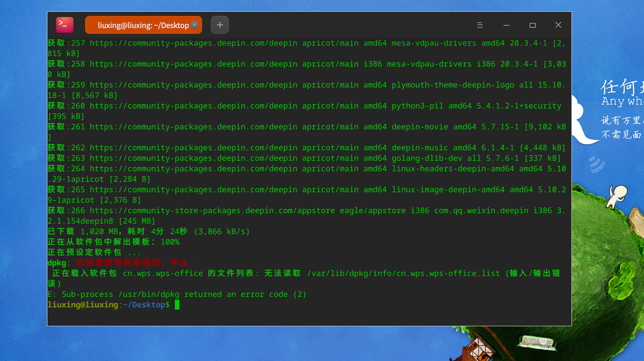644x361 pixels.
Task: Click linux-headers-deepin-amd64 package name
Action: pyautogui.click(x=453, y=169)
